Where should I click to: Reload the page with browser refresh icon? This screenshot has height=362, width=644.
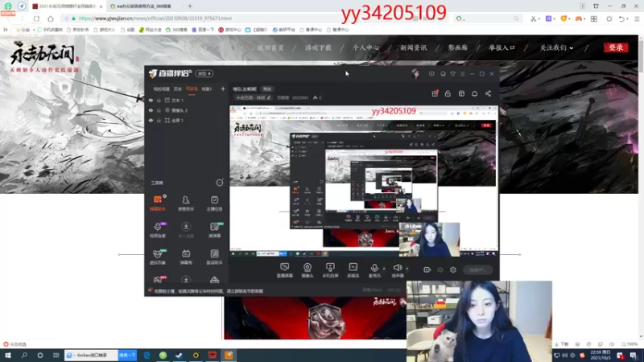(x=36, y=19)
